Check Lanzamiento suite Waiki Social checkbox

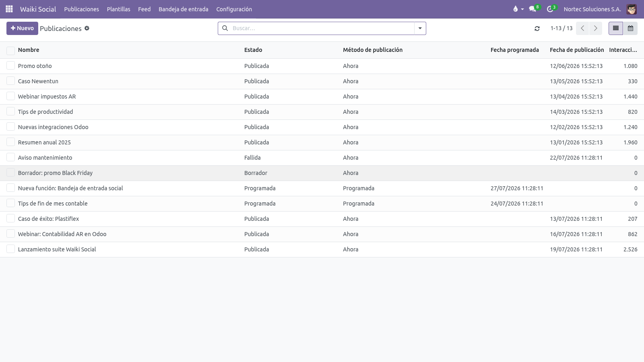point(10,249)
